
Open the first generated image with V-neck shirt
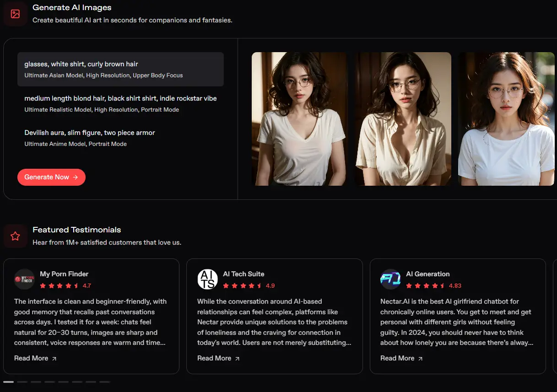(x=299, y=119)
